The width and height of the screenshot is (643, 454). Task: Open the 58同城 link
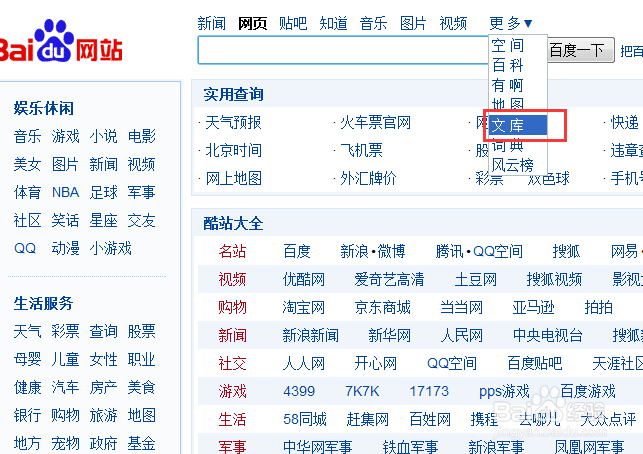(304, 420)
